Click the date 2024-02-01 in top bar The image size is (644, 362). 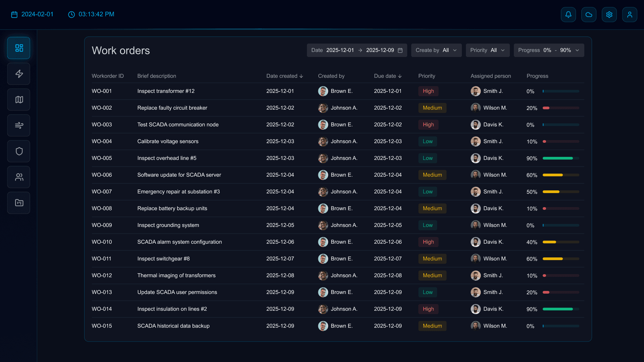point(37,14)
